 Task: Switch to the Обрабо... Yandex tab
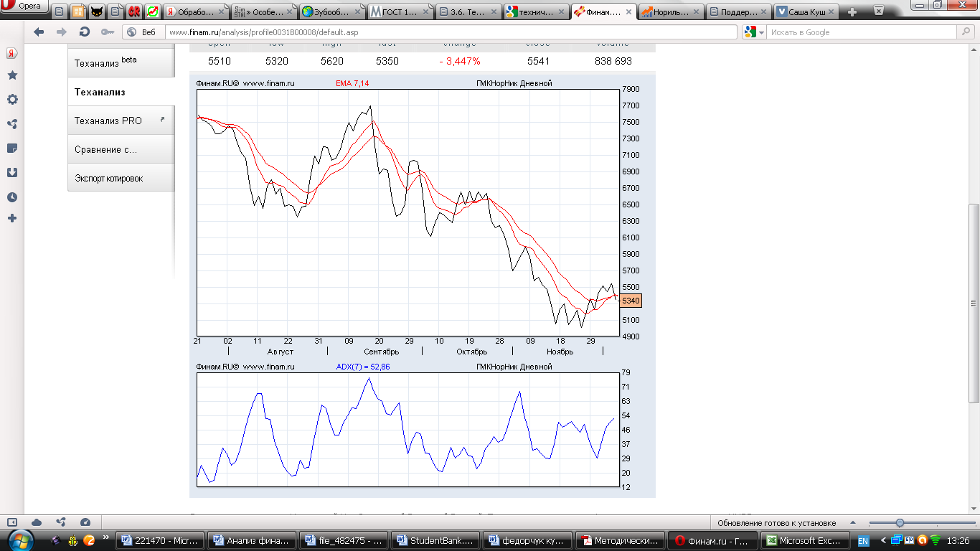(195, 12)
